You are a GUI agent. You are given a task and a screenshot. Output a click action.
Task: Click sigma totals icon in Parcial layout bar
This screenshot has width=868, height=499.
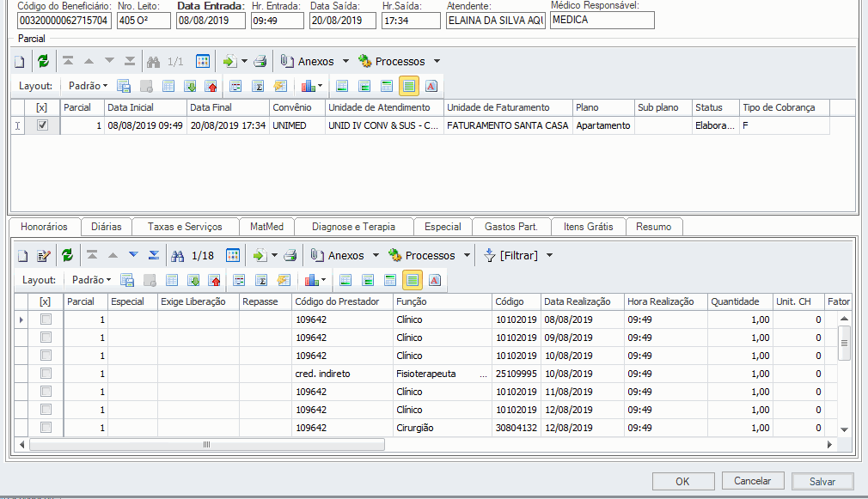[258, 86]
